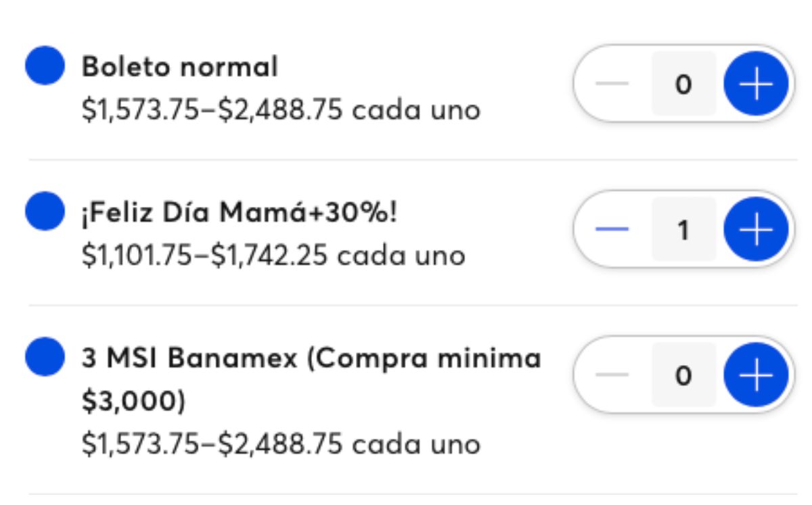Select the ¡Feliz Día Mamá+30%! quantity field showing 1
The height and width of the screenshot is (505, 812).
(683, 230)
